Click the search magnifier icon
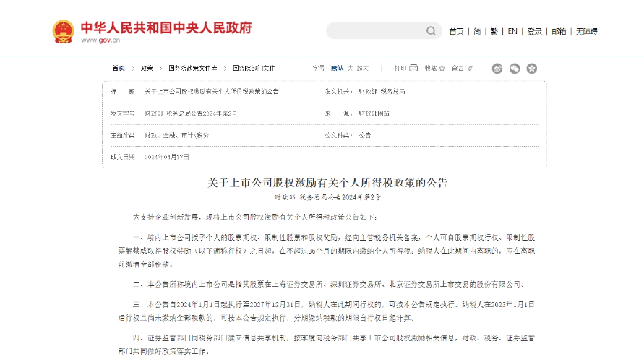The image size is (644, 362). [x=431, y=31]
